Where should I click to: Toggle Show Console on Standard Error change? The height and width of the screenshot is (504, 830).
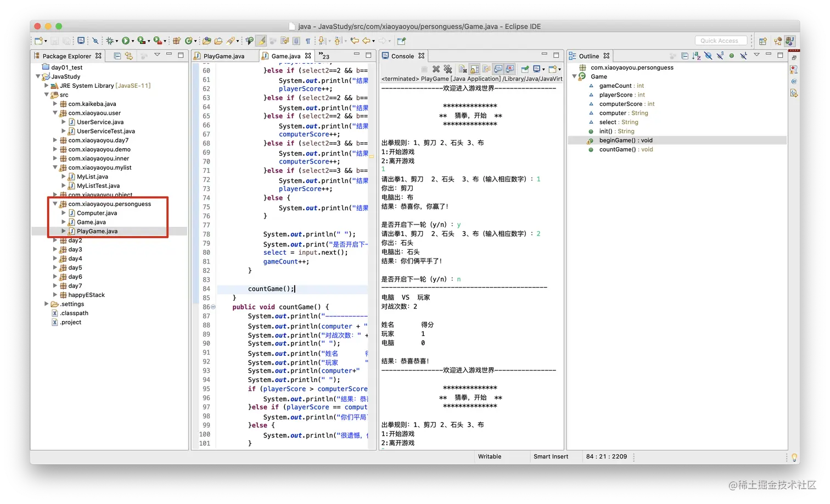pos(510,69)
